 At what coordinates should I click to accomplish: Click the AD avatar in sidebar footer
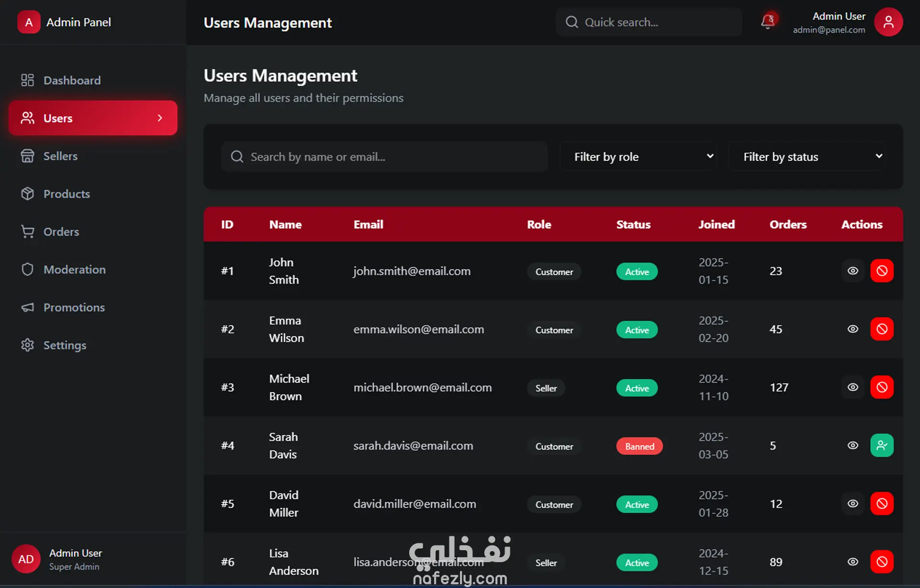click(x=26, y=559)
